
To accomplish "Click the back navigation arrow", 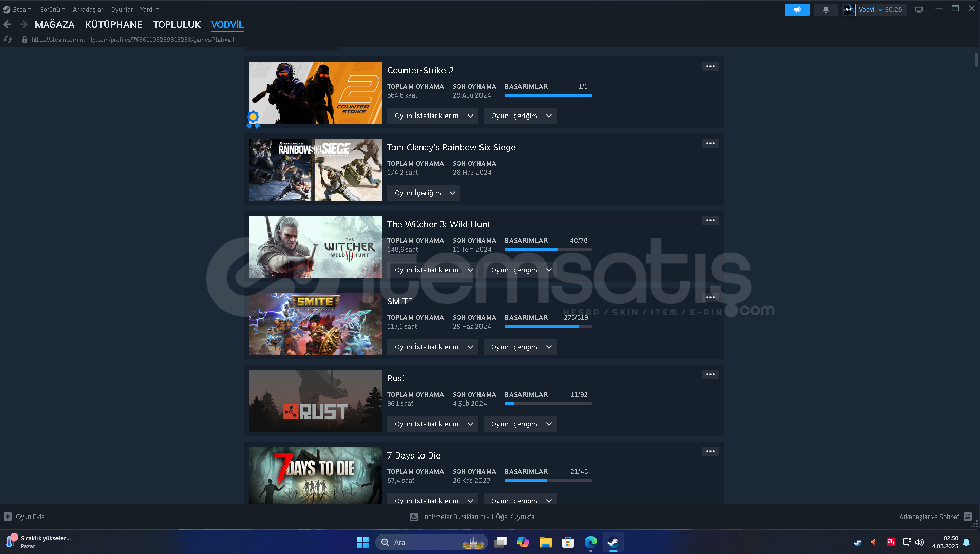I will tap(7, 24).
